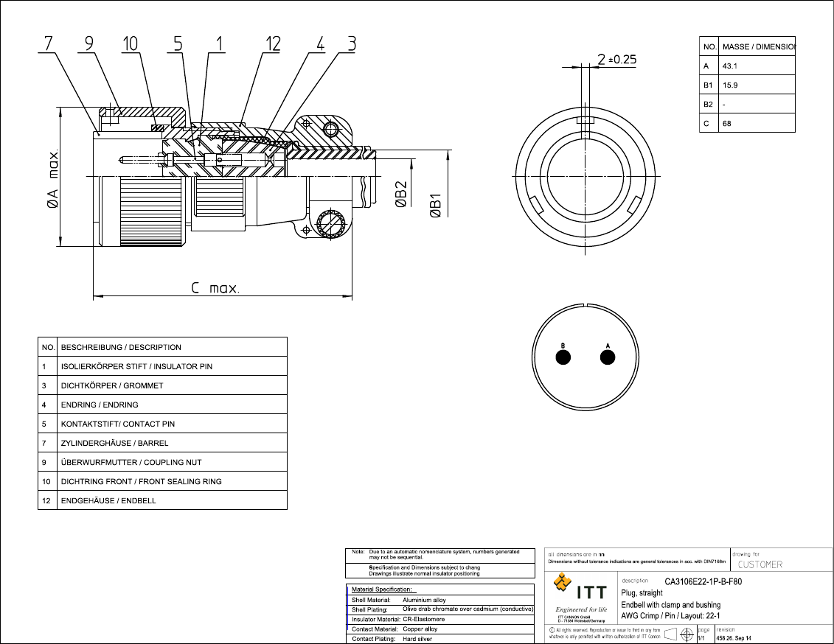Select callout number 4 above the connector drawing
This screenshot has width=834, height=644.
[320, 43]
